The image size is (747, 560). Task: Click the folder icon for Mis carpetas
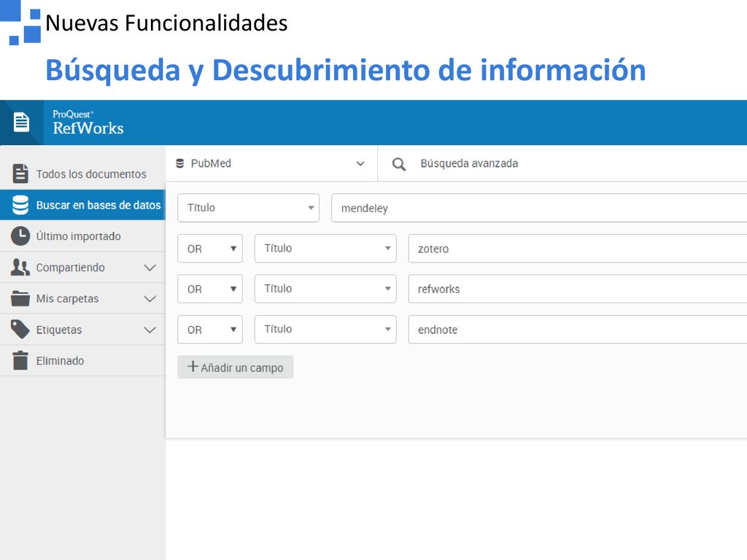click(20, 298)
